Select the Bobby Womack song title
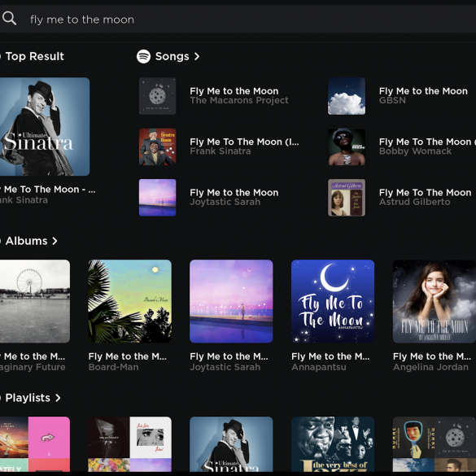 427,142
